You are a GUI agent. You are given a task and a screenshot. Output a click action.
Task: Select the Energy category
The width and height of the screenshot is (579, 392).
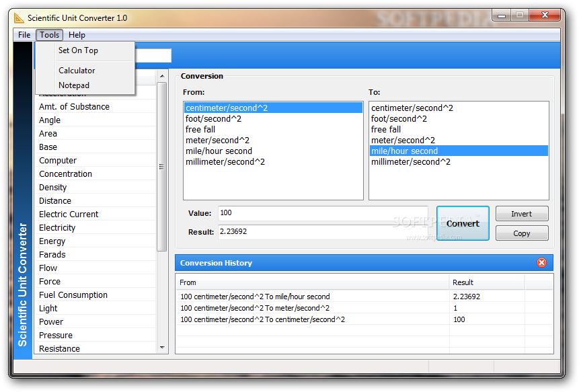(x=95, y=241)
